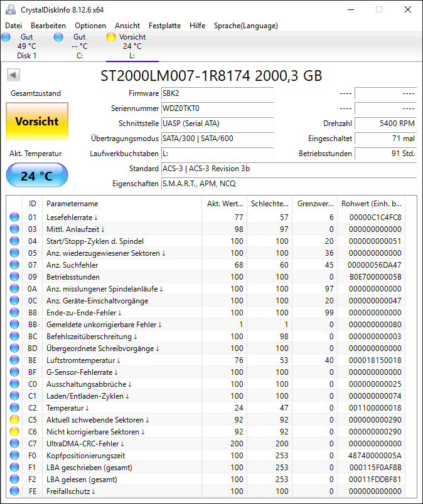Click status orb of Anz. Geräte-Einschaltvorgänge row

tap(14, 300)
